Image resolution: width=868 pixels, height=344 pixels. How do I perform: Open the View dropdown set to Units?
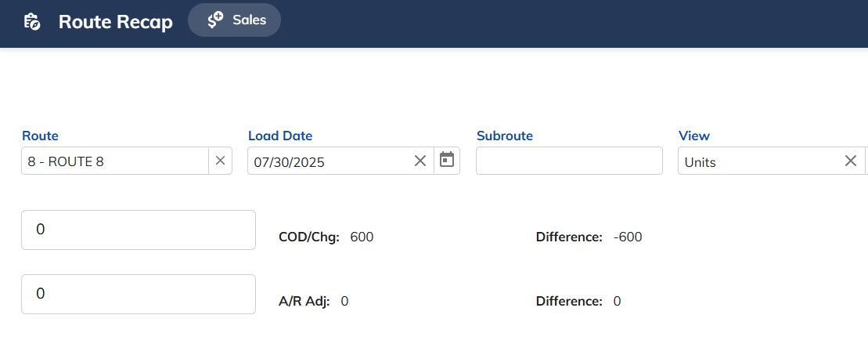760,161
